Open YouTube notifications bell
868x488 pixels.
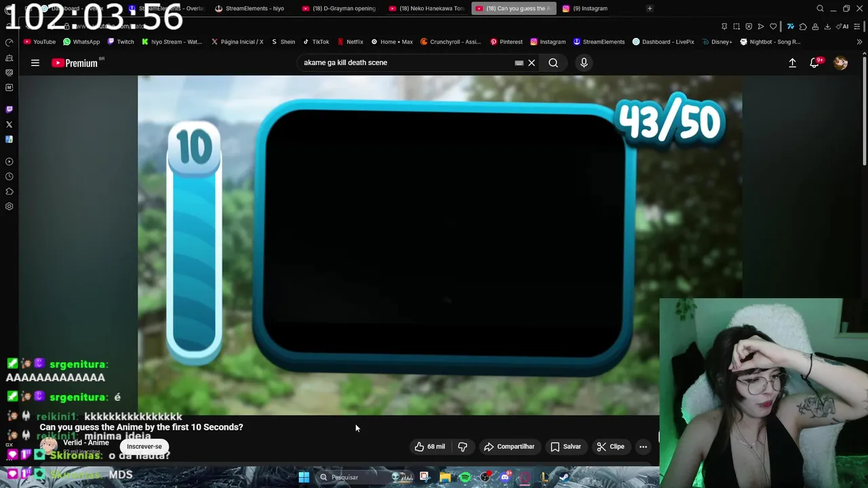[815, 62]
